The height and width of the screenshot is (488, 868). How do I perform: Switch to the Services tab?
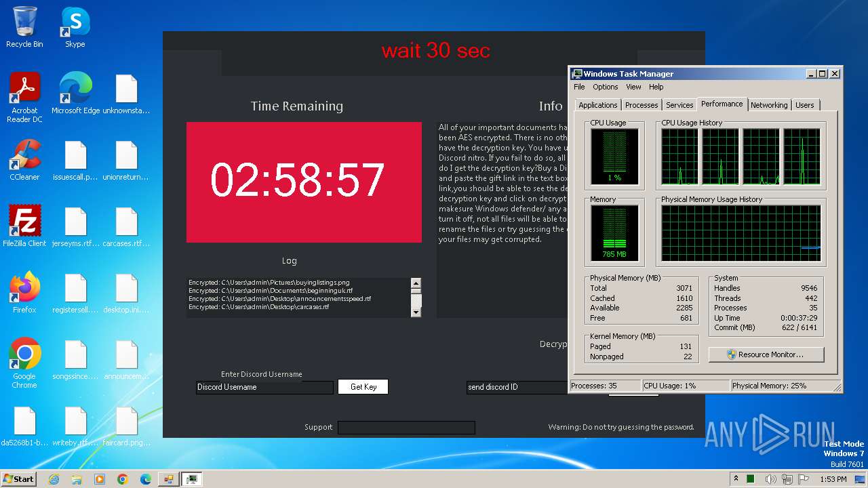[x=679, y=105]
